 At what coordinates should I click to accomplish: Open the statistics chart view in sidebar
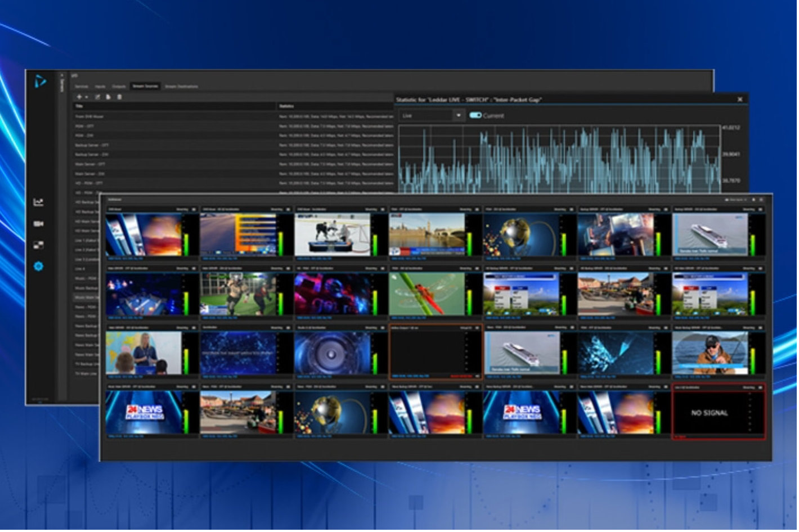(38, 202)
